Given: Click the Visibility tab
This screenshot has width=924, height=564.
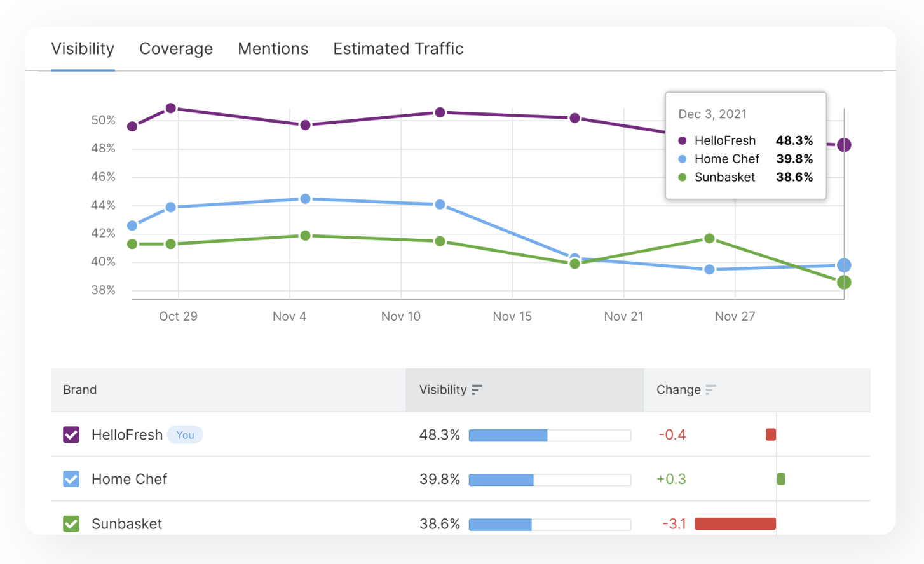Looking at the screenshot, I should click(83, 49).
